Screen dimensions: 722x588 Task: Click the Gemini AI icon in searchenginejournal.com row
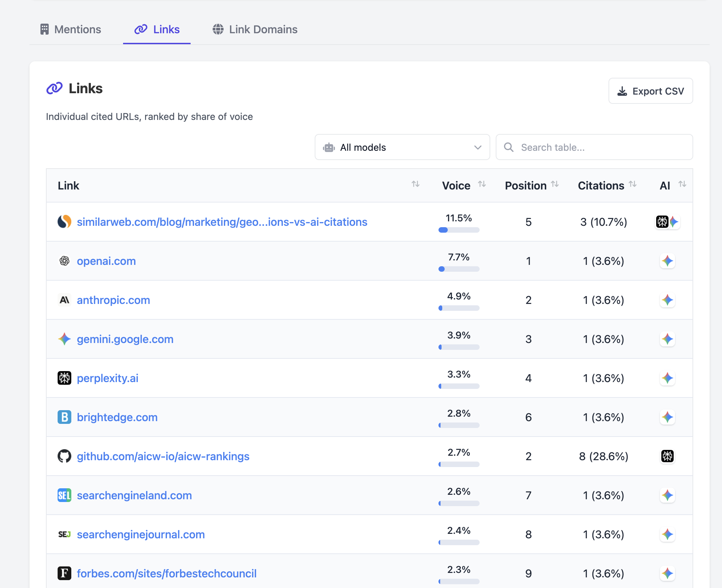pos(667,535)
